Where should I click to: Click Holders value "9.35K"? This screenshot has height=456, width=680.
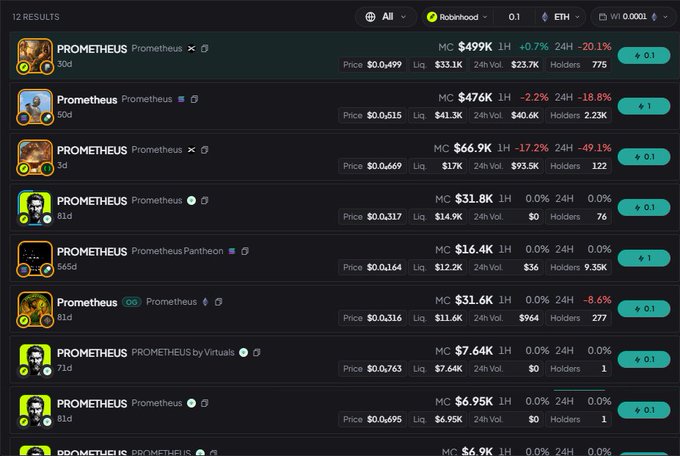click(595, 267)
